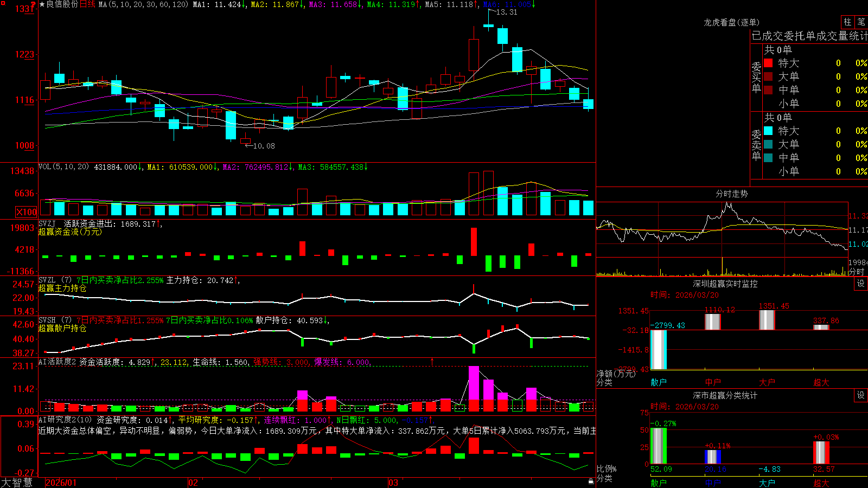
Task: Click the 03 month marker on the time axis
Action: pos(393,483)
